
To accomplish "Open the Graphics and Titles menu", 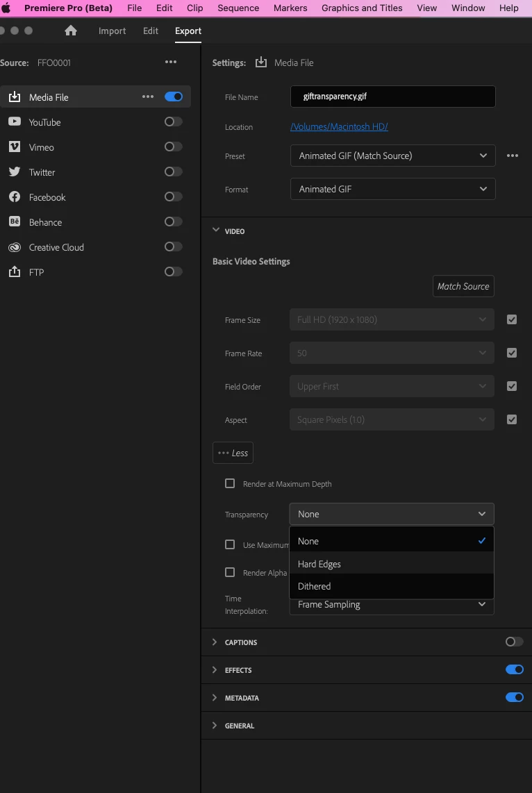I will tap(362, 8).
